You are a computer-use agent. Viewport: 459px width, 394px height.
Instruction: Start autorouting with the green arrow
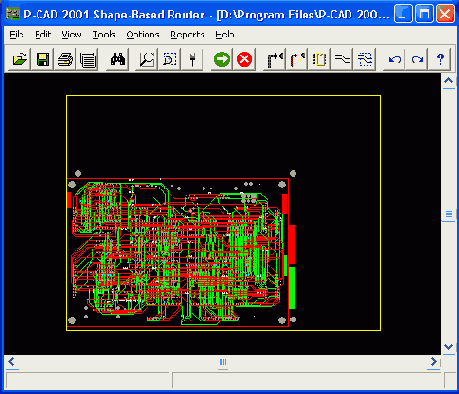coord(222,60)
